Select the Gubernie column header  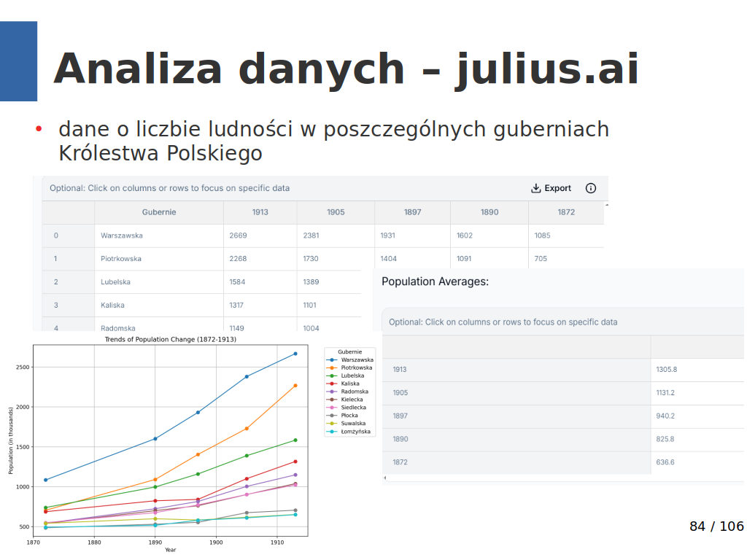click(x=159, y=212)
